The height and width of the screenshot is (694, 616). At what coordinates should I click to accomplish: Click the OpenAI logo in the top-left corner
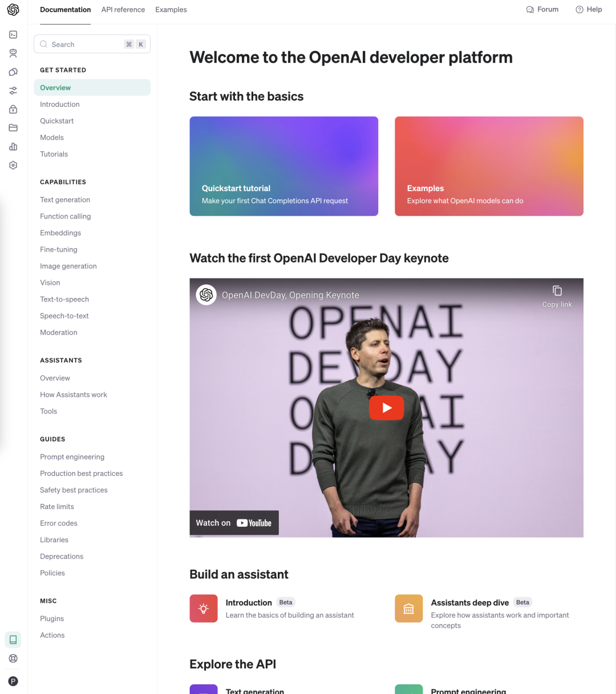pos(13,10)
